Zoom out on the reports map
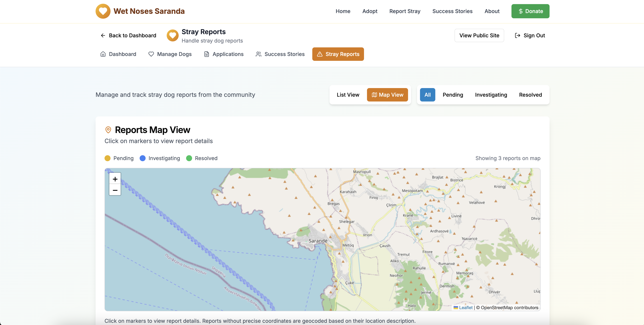The height and width of the screenshot is (325, 644). pos(115,190)
